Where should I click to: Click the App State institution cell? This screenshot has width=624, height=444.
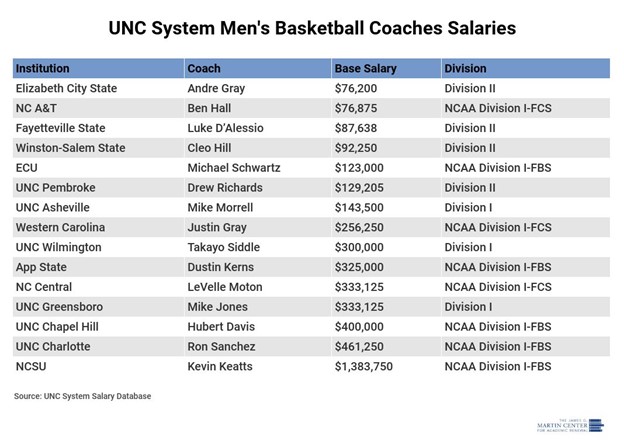pos(43,267)
